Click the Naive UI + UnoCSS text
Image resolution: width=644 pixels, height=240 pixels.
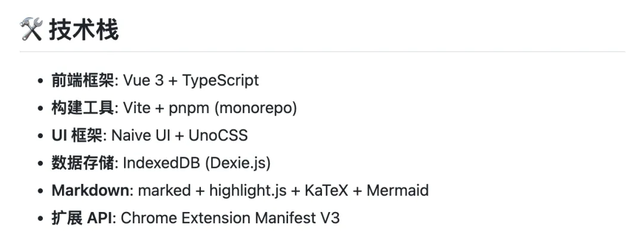point(179,135)
